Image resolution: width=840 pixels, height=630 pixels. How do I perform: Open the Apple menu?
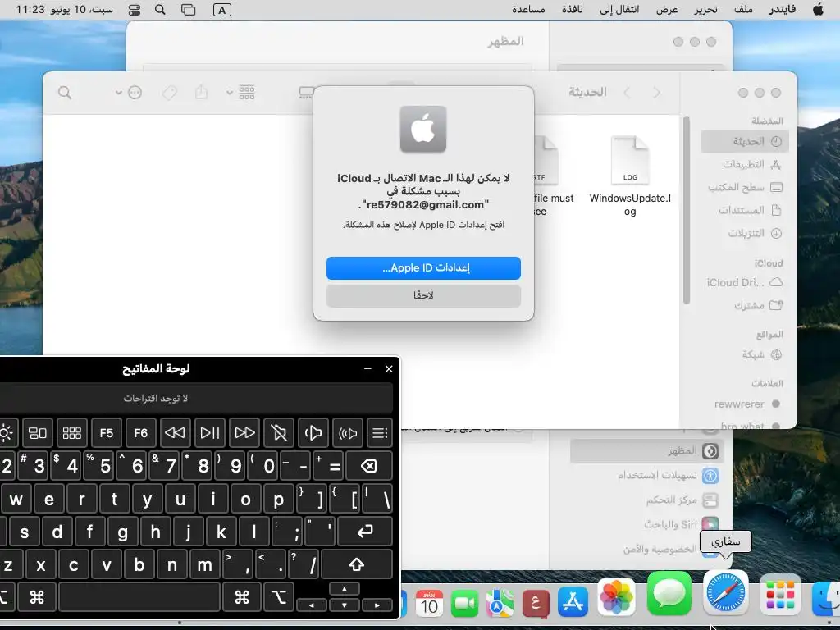[818, 10]
